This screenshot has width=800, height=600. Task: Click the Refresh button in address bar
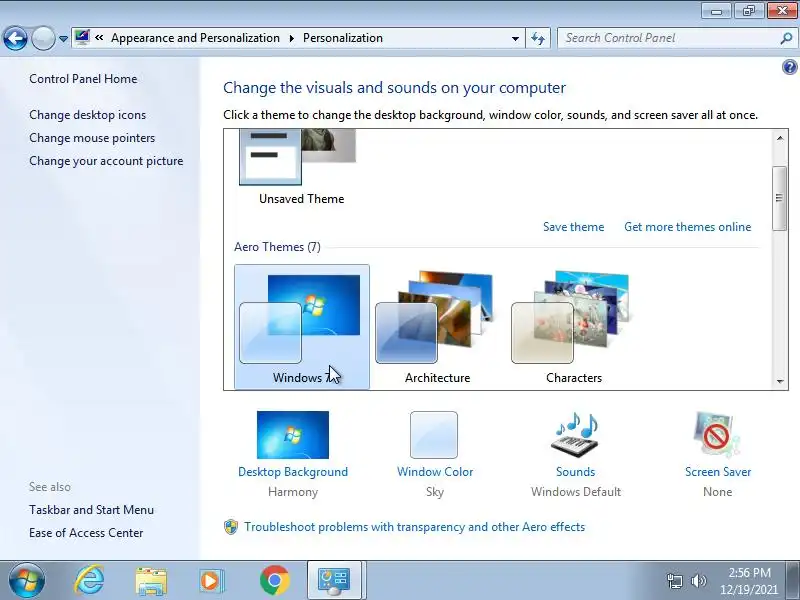coord(538,38)
